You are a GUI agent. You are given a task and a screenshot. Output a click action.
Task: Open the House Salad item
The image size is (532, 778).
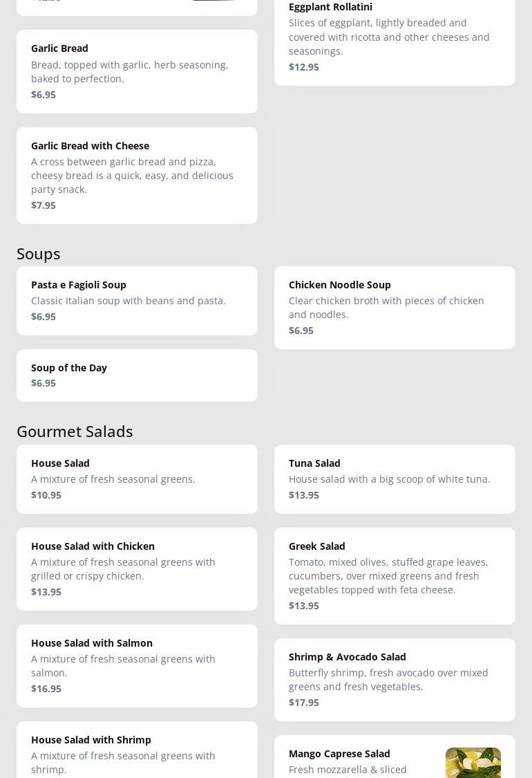(x=137, y=479)
